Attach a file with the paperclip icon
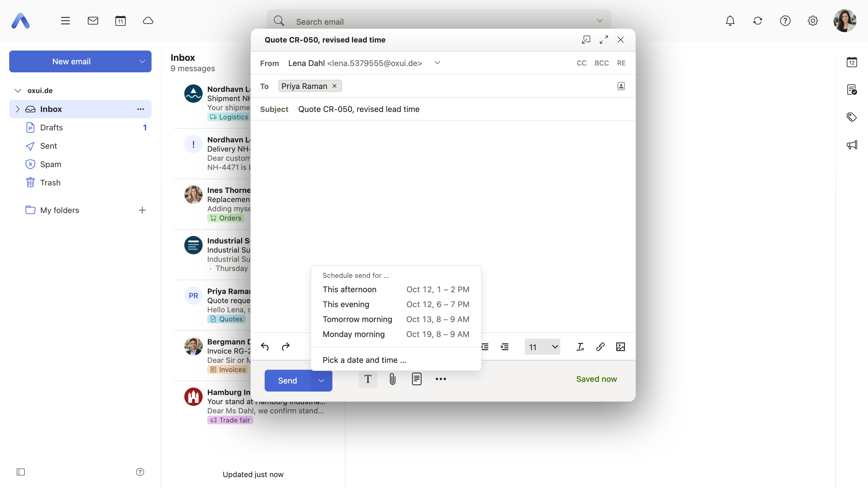 coord(392,379)
